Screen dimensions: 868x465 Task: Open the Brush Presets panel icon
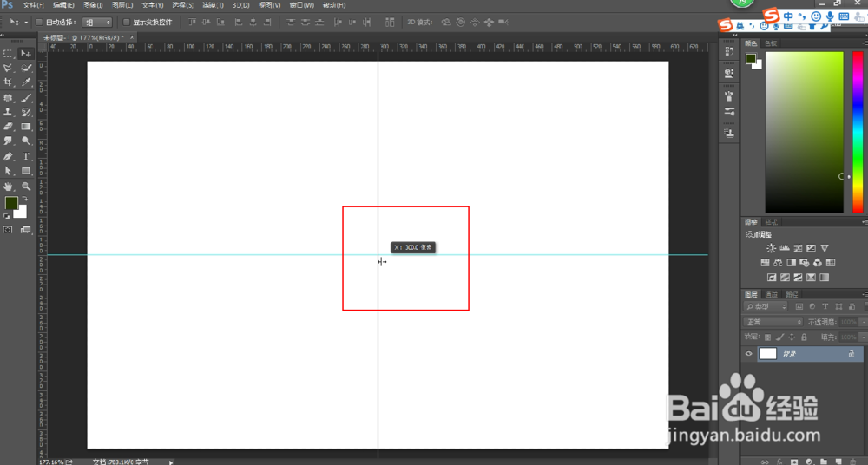[729, 112]
